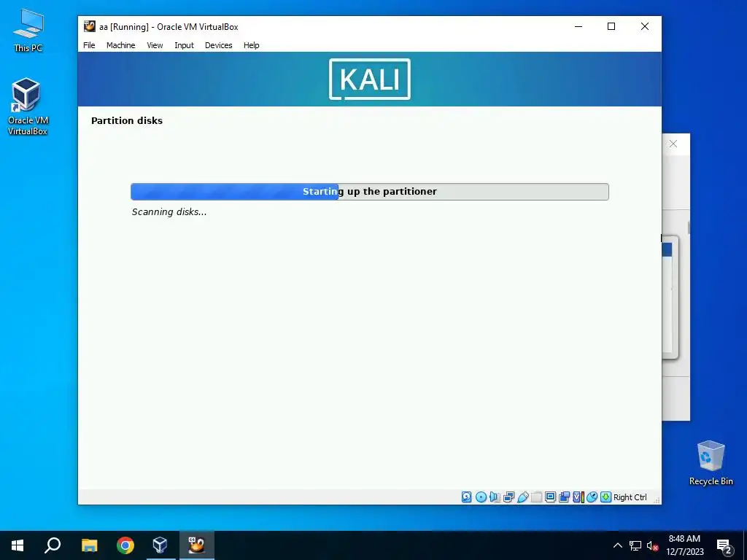This screenshot has width=747, height=560.
Task: Click the running Kali VM taskbar icon
Action: point(196,545)
